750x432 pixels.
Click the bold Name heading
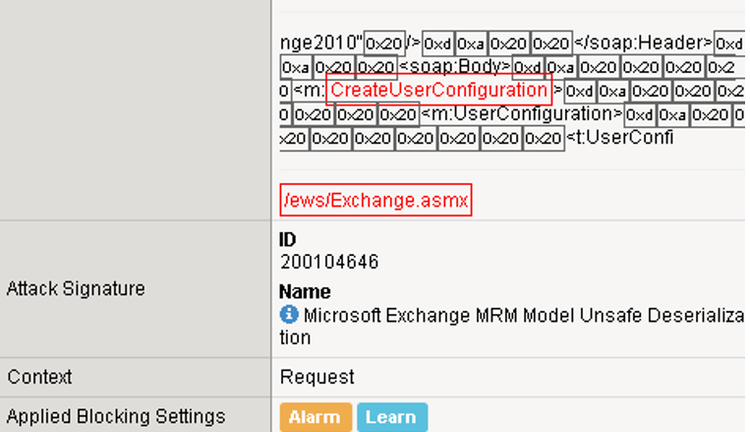point(305,292)
